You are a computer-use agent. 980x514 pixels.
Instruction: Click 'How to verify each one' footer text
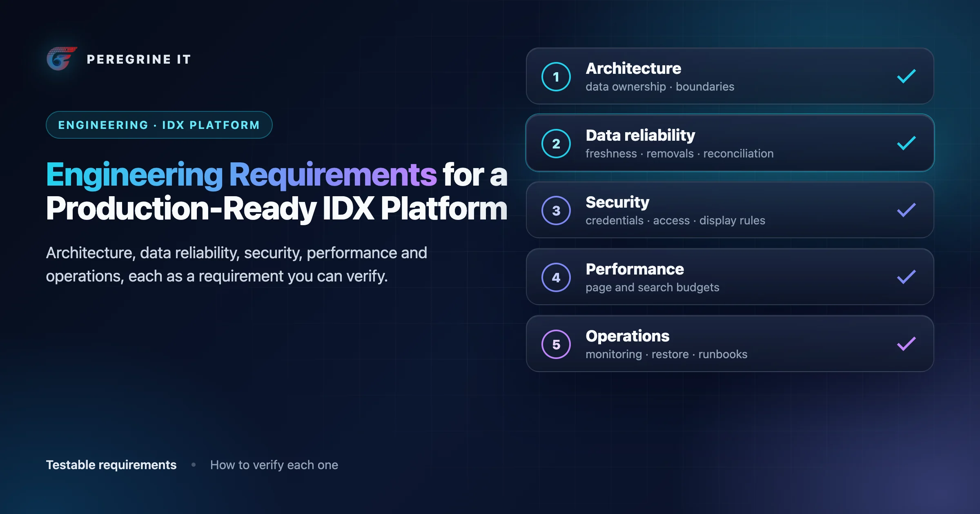click(x=274, y=465)
